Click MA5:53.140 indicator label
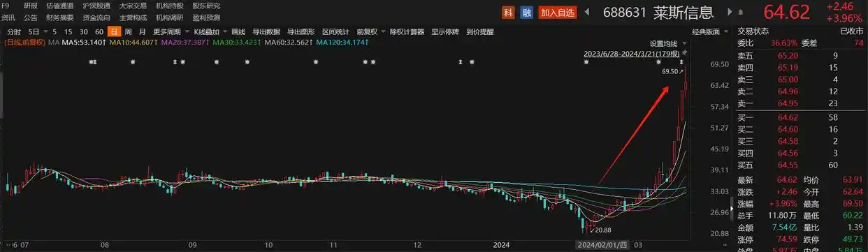 (x=84, y=43)
